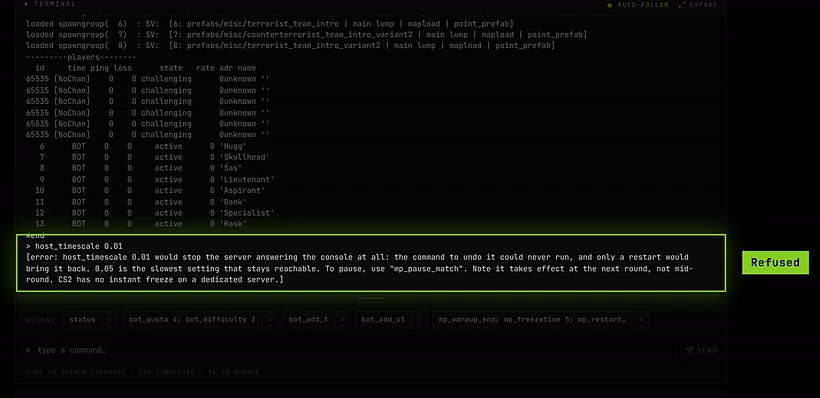Click the bot row named 'Sas'
820x398 pixels.
141,168
